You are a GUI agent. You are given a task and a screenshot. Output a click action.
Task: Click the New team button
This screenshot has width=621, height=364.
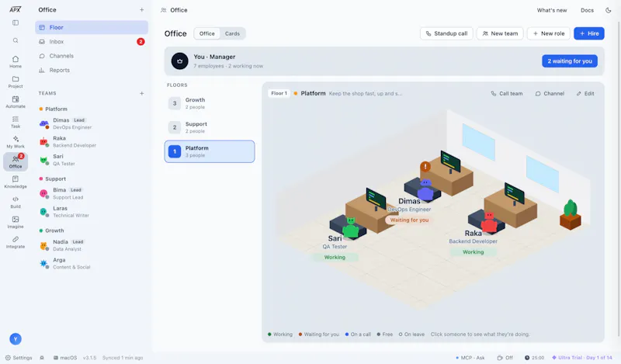click(500, 33)
